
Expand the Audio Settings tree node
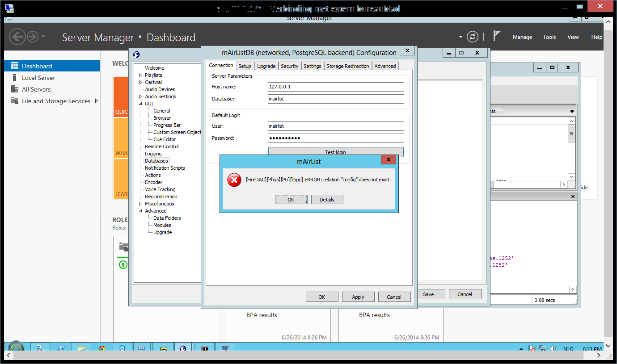(x=140, y=96)
